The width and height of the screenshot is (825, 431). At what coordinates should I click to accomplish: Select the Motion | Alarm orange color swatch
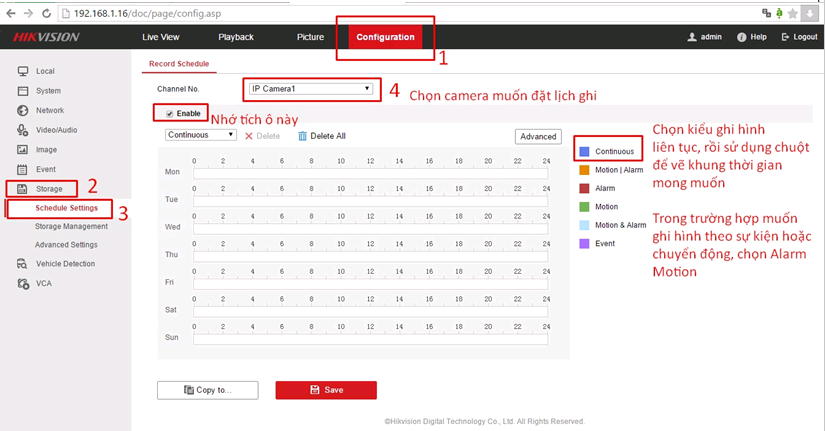coord(585,170)
